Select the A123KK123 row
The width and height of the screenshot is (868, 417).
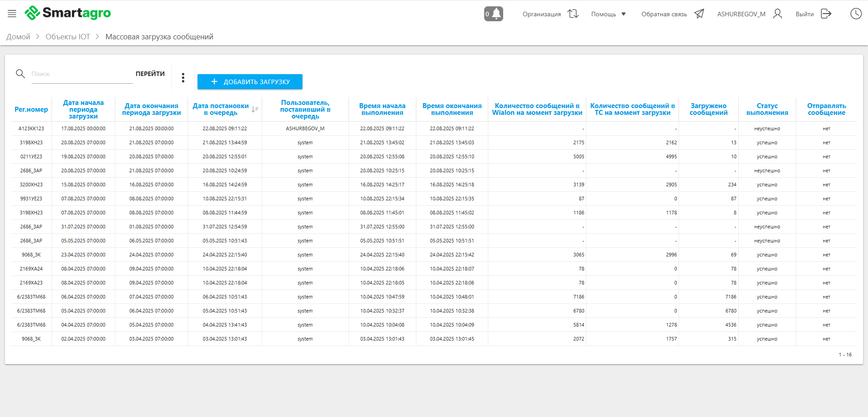click(31, 128)
